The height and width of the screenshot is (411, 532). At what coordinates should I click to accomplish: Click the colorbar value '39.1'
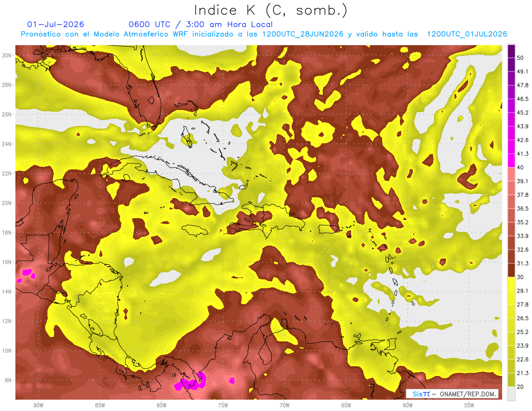pyautogui.click(x=523, y=181)
